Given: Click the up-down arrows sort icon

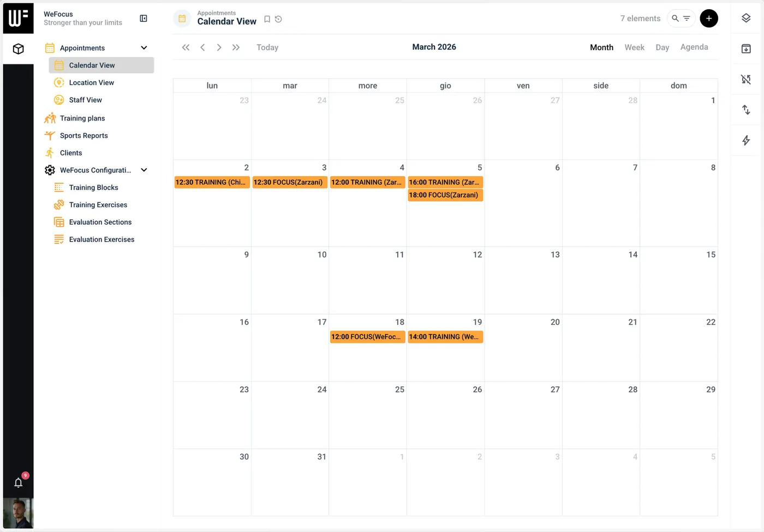Looking at the screenshot, I should 746,110.
